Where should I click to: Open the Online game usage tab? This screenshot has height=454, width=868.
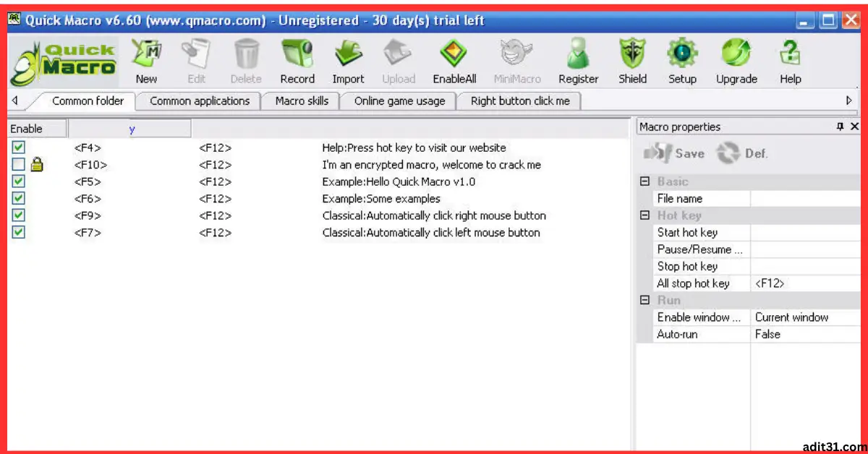399,101
